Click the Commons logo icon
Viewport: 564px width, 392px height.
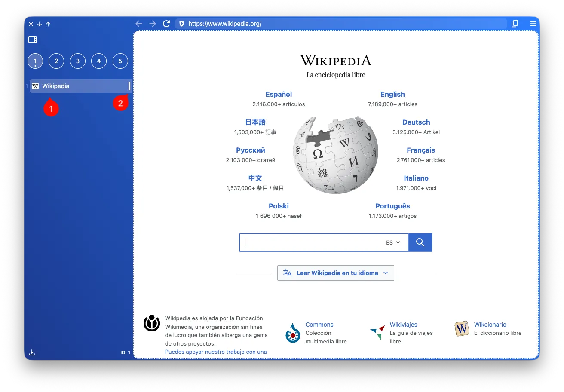click(293, 333)
